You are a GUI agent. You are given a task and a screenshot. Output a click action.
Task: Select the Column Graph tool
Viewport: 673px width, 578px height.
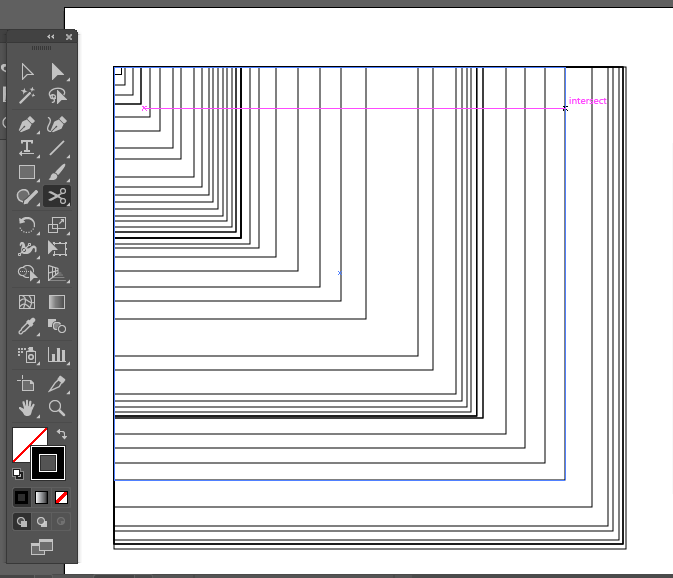pyautogui.click(x=57, y=355)
